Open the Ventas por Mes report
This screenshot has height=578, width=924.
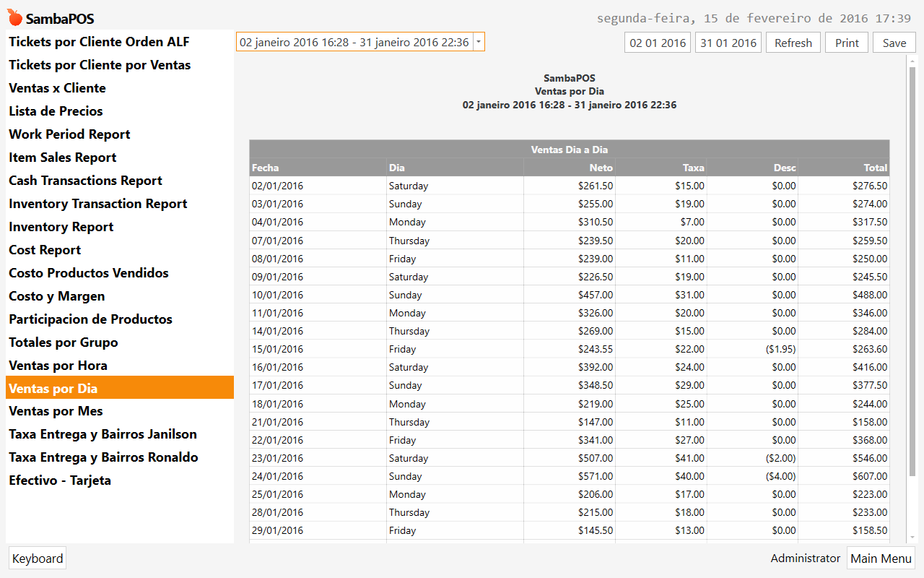click(x=56, y=411)
